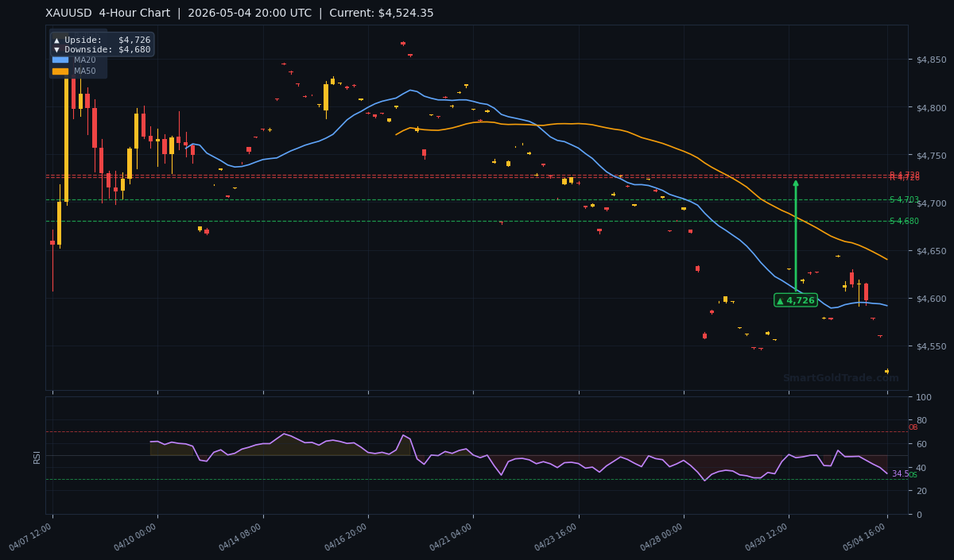This screenshot has width=954, height=560.
Task: Click the S 4,703 support level label
Action: coord(904,200)
